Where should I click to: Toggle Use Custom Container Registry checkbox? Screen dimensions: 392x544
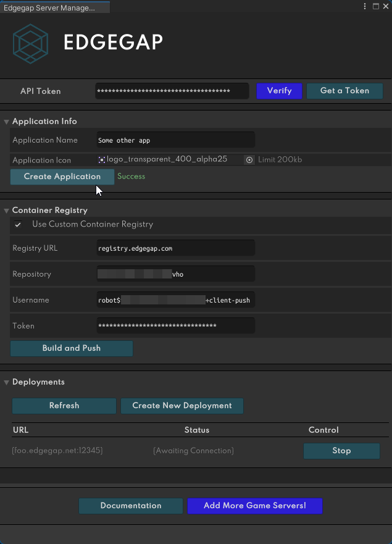[x=18, y=225]
